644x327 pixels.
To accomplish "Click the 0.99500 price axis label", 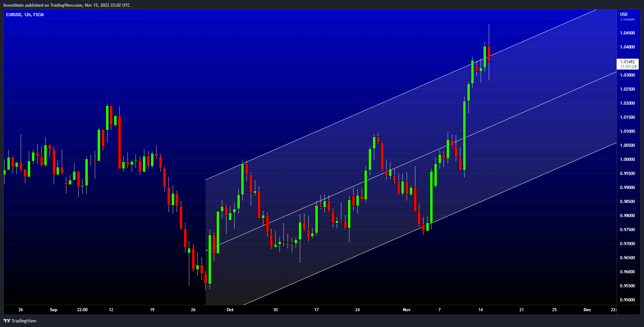I will pos(627,174).
